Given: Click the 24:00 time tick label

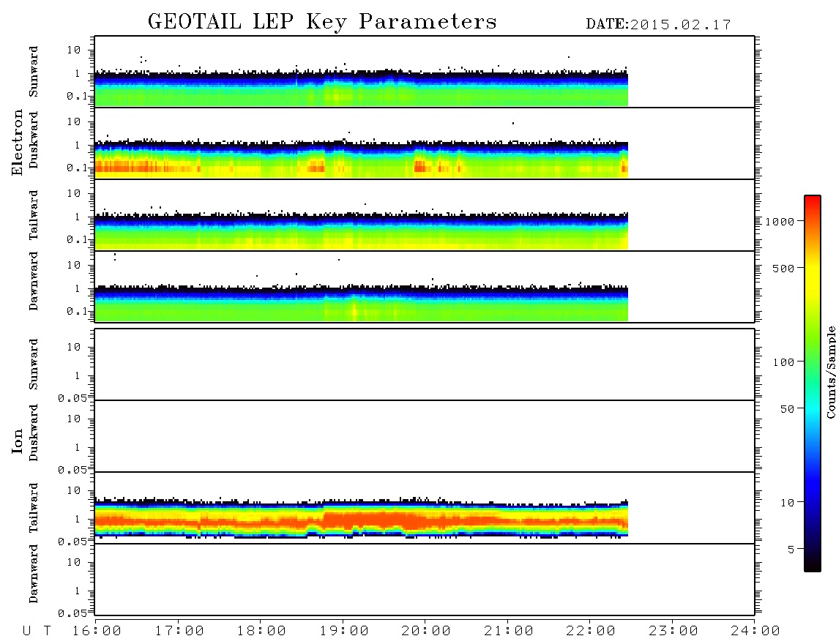Looking at the screenshot, I should (x=755, y=632).
